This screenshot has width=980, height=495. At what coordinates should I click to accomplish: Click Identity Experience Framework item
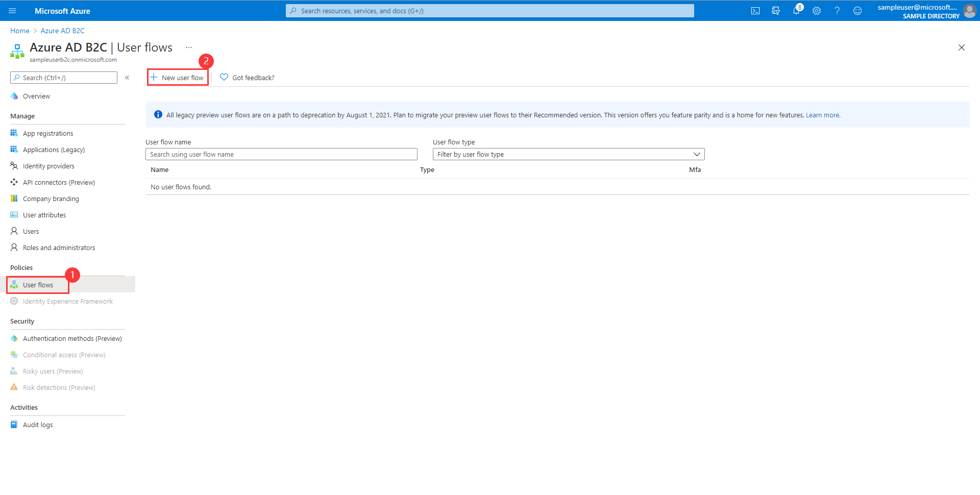68,301
